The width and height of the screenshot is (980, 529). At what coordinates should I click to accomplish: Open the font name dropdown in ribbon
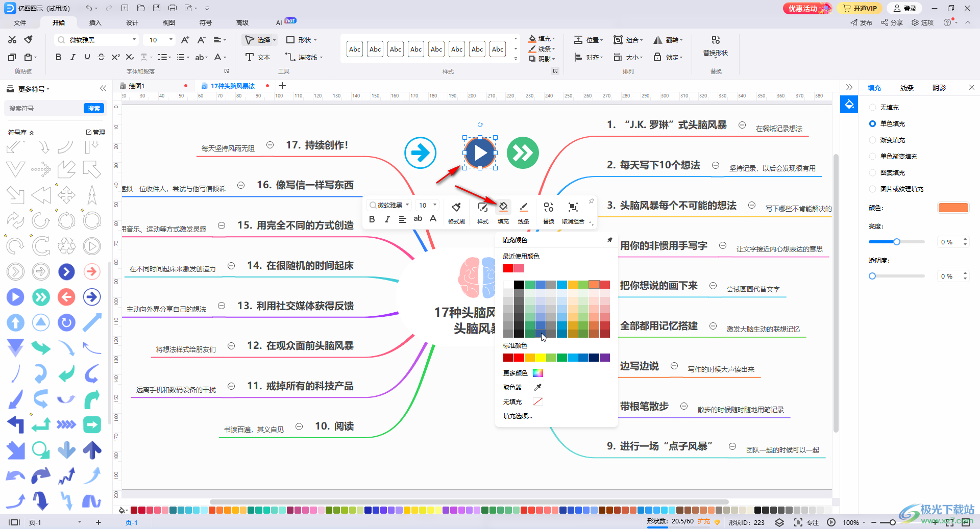pyautogui.click(x=134, y=40)
